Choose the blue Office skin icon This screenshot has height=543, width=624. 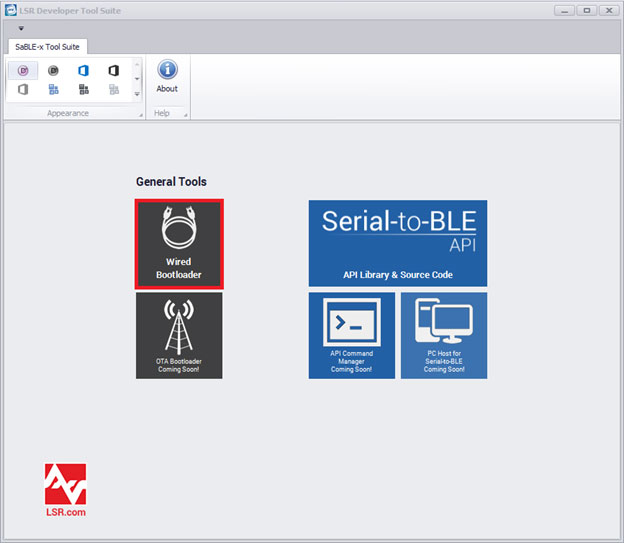click(x=83, y=71)
